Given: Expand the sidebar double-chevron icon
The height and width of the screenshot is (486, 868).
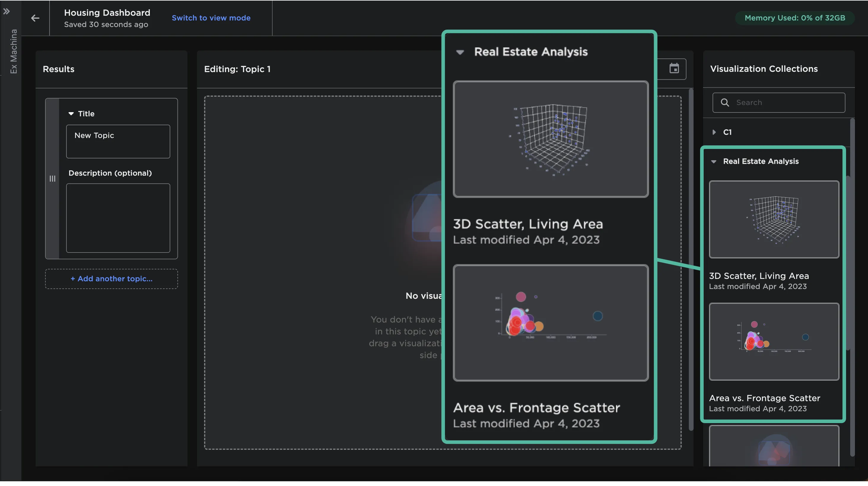Looking at the screenshot, I should pyautogui.click(x=7, y=12).
